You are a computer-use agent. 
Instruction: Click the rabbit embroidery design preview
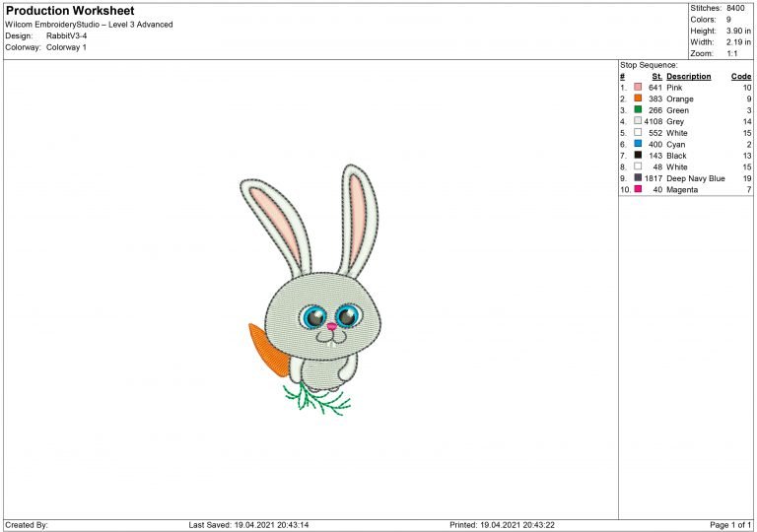(x=310, y=290)
